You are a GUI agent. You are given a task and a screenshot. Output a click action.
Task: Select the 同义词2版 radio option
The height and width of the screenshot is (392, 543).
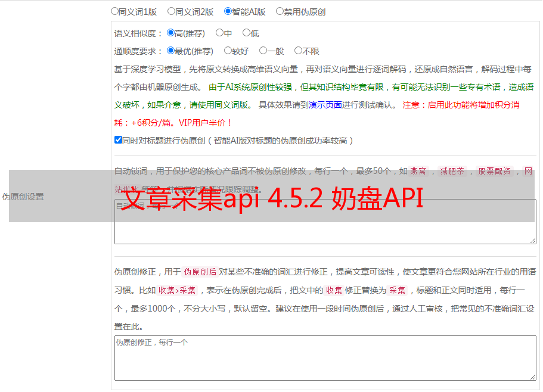pyautogui.click(x=171, y=11)
